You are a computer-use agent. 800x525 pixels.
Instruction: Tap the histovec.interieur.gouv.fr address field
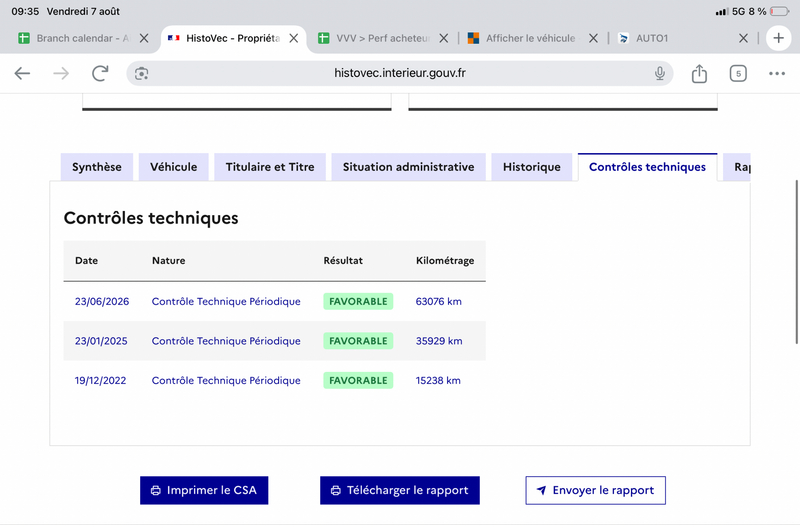[x=399, y=73]
